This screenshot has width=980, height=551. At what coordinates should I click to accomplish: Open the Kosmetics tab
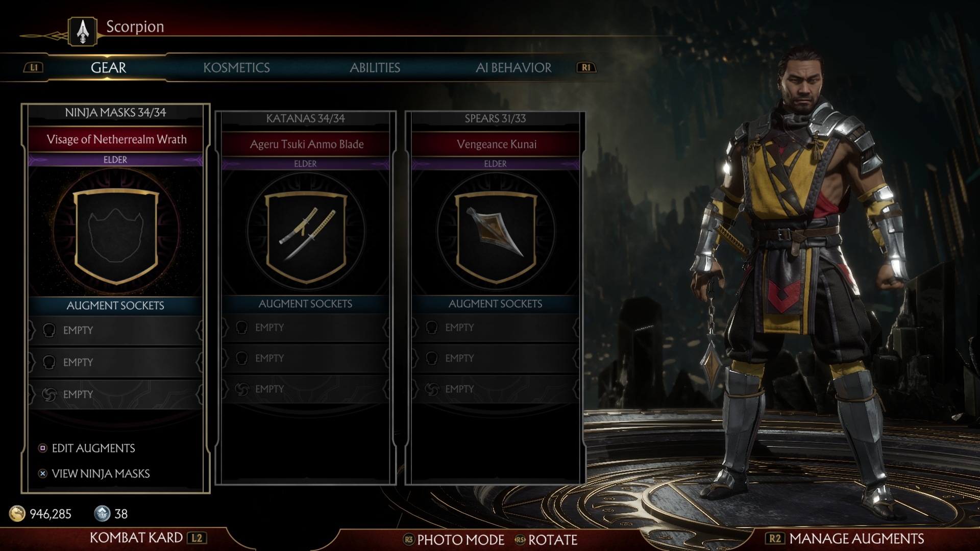(x=236, y=68)
